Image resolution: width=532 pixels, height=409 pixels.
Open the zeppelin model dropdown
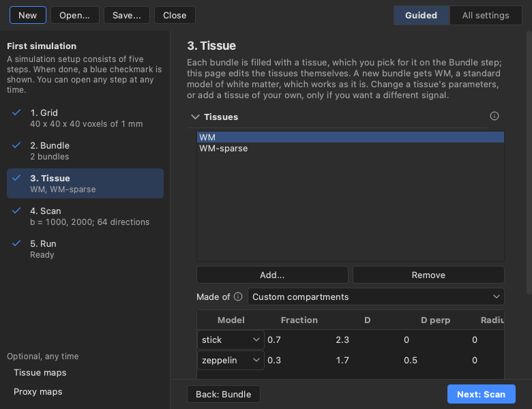tap(231, 360)
